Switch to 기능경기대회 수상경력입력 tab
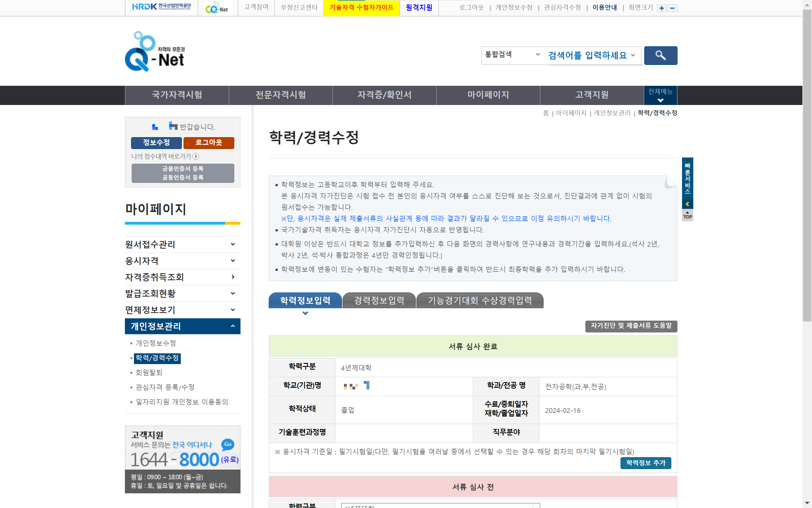This screenshot has height=508, width=812. tap(480, 300)
